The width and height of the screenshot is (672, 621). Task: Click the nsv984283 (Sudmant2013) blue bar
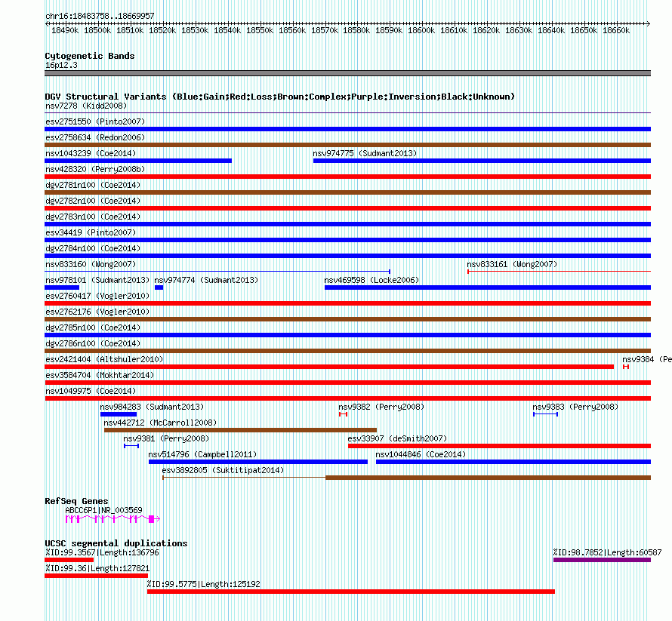119,414
